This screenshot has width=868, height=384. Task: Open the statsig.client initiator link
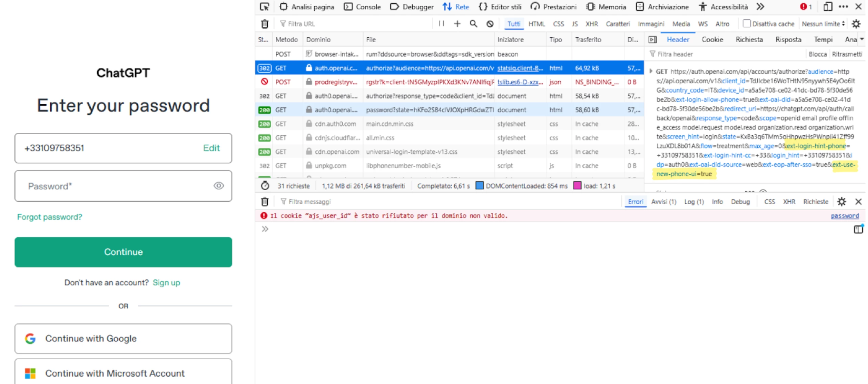(x=520, y=68)
